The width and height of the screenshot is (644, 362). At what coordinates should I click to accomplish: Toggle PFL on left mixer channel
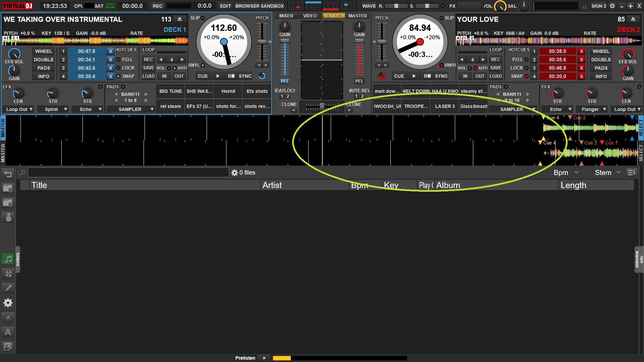[284, 81]
